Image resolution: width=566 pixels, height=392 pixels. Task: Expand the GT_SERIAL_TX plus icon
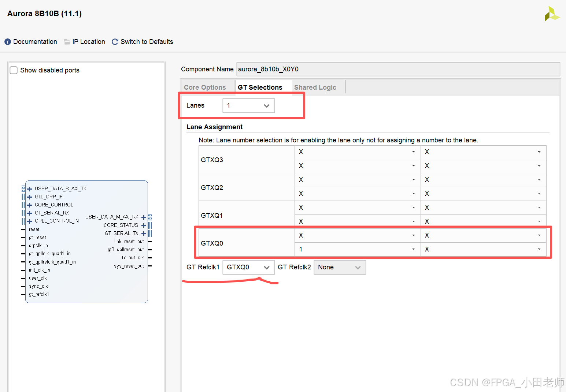tap(144, 234)
